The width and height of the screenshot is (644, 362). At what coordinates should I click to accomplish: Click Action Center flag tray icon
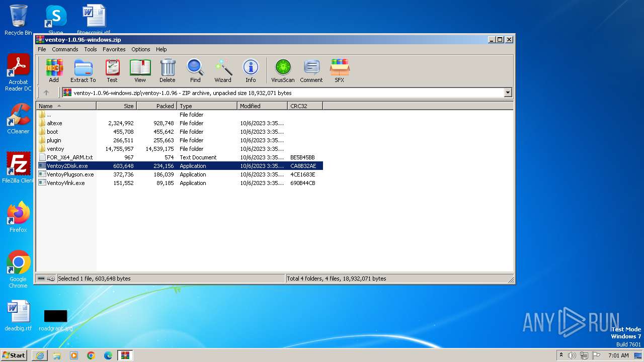(x=596, y=355)
